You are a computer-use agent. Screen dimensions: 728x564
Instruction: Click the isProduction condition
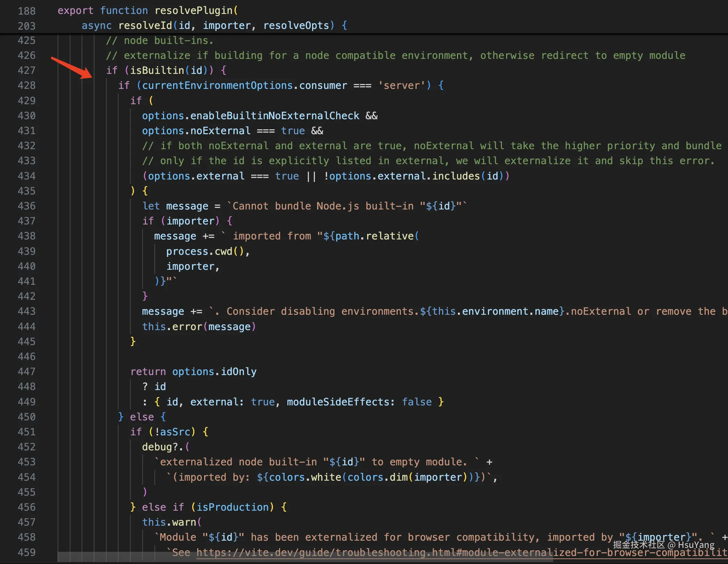click(x=232, y=507)
